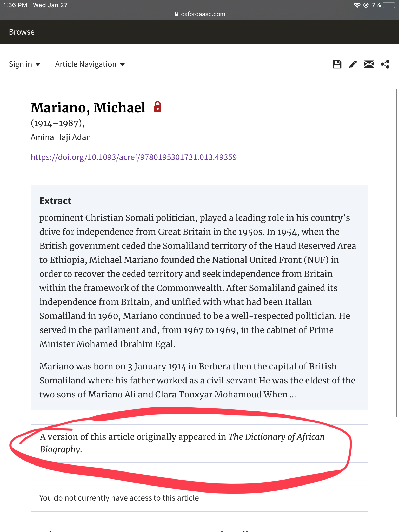Click the share icon
399x532 pixels.
pos(385,64)
